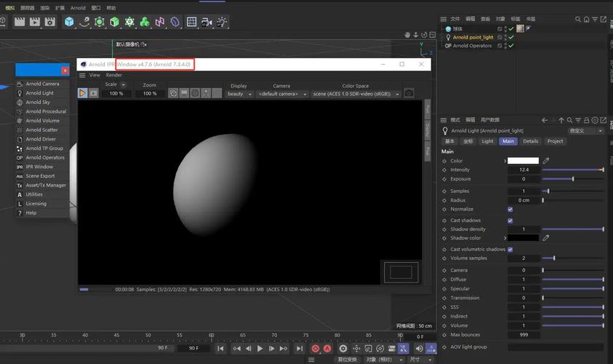This screenshot has height=364, width=613.
Task: Toggle the Exposure keyframe diamond
Action: 444,179
